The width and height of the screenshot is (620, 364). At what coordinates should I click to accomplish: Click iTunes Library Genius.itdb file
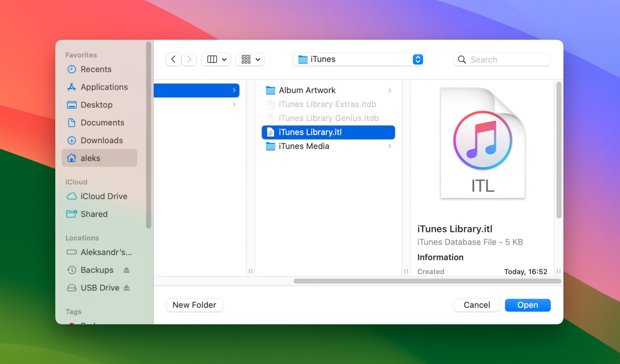328,118
